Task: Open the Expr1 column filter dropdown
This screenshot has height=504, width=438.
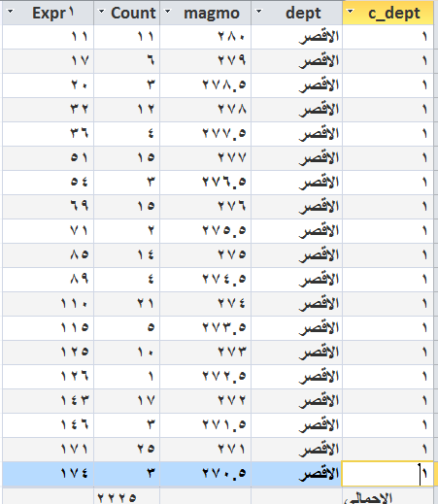Action: pos(11,12)
